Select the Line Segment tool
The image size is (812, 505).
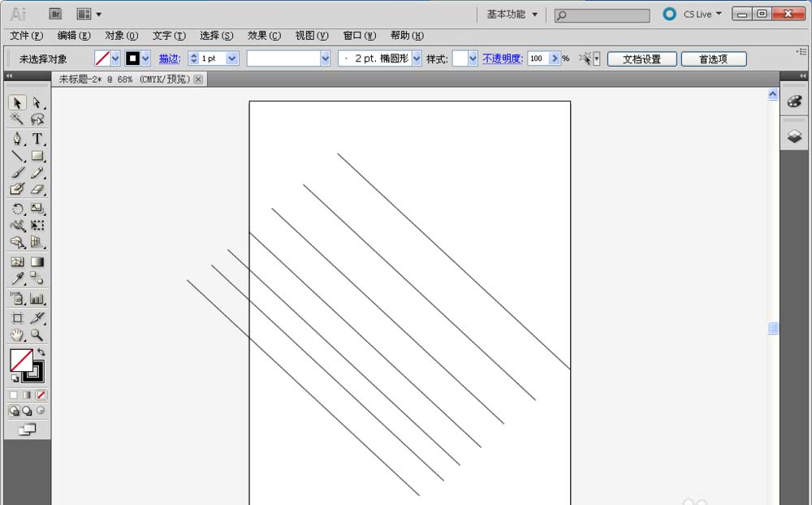[17, 155]
